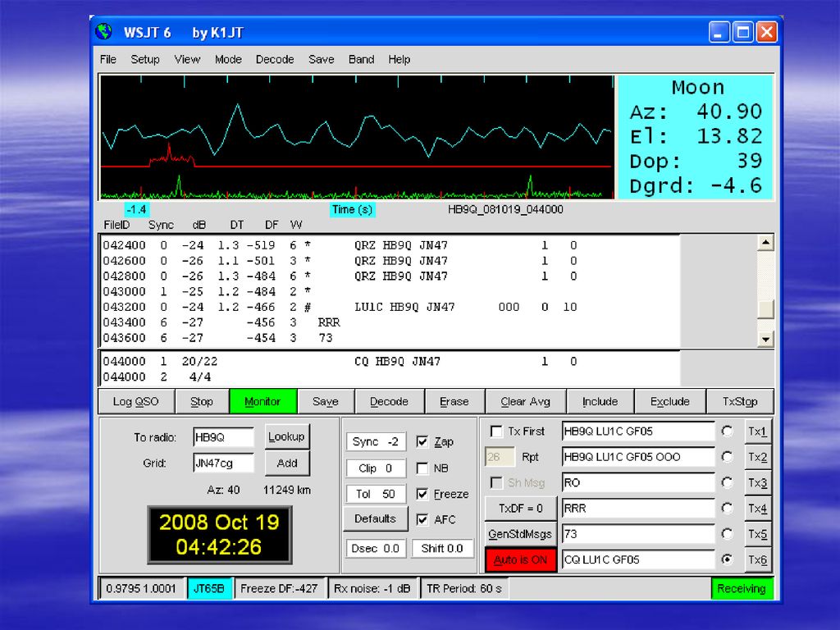This screenshot has width=840, height=630.
Task: Open the Save menu
Action: pos(322,59)
